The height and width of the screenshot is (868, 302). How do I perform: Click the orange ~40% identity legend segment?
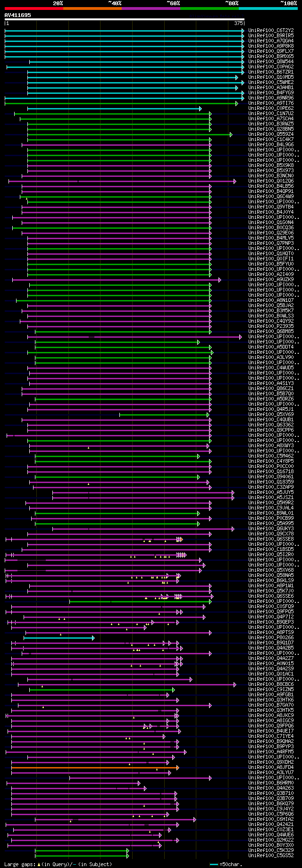coord(92,8)
